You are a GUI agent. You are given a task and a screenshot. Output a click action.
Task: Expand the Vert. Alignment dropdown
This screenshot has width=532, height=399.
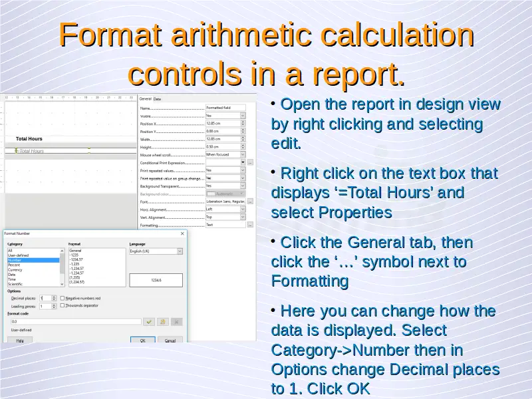click(243, 217)
